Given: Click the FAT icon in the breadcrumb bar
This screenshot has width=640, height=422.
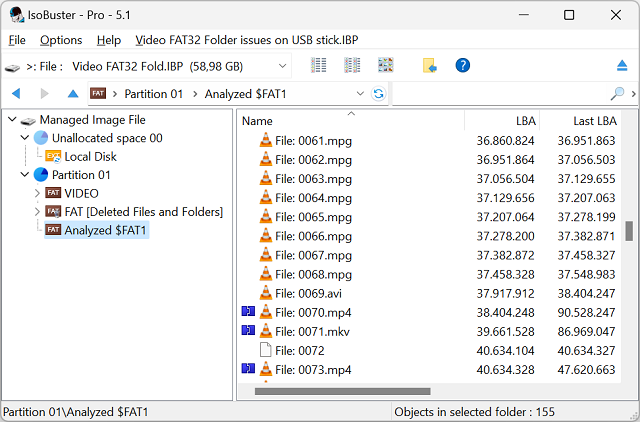Looking at the screenshot, I should click(x=98, y=93).
